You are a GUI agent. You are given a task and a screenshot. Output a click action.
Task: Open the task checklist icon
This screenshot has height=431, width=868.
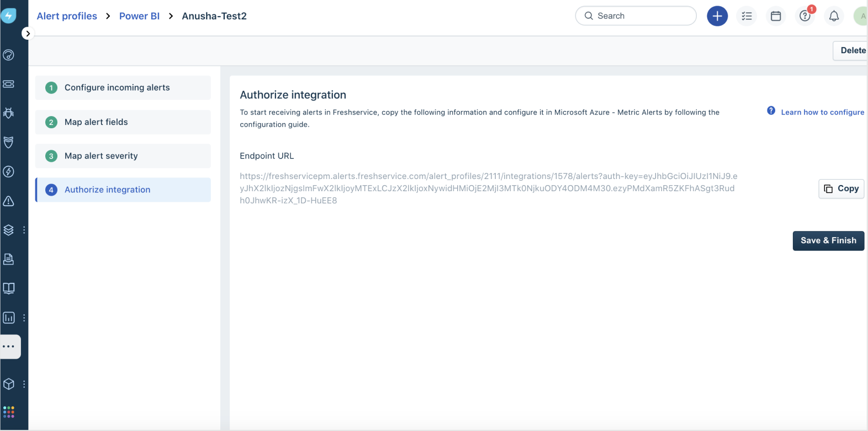tap(747, 16)
